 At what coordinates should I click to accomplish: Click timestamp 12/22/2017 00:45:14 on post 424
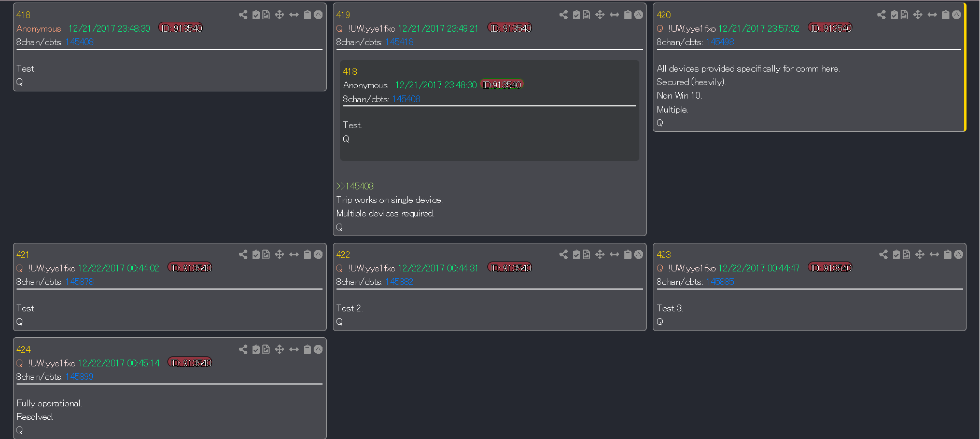coord(119,363)
